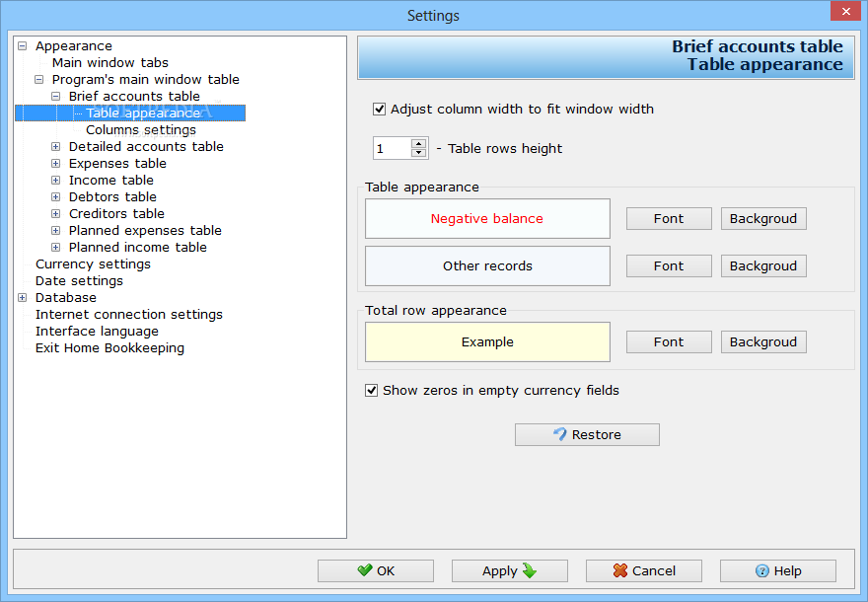868x602 pixels.
Task: Click Backgroud button for Total row Example
Action: coord(763,341)
